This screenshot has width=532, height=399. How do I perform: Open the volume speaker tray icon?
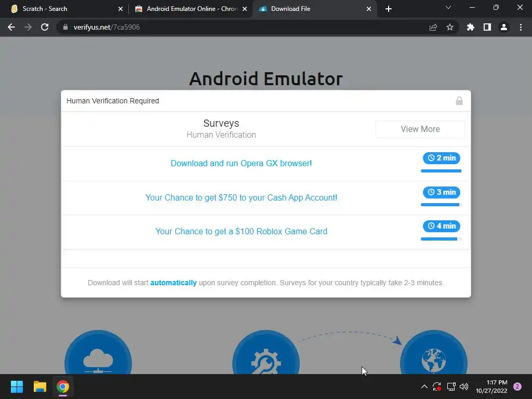click(464, 387)
